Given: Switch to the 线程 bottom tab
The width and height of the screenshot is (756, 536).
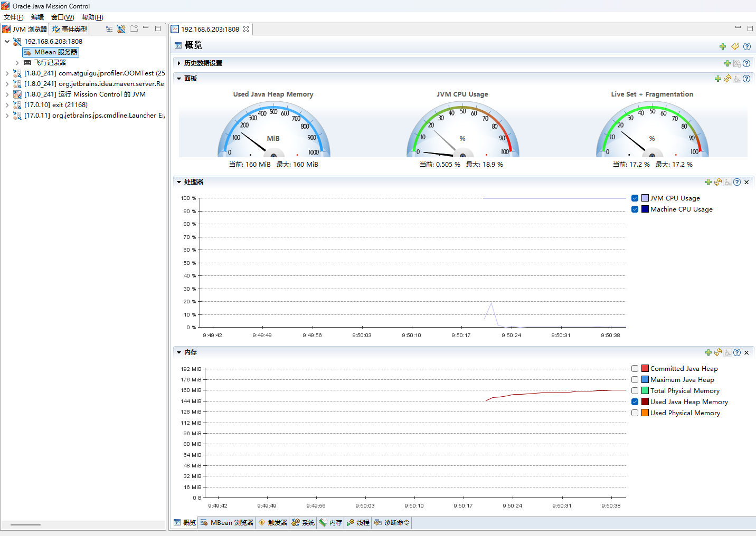Looking at the screenshot, I should pyautogui.click(x=358, y=523).
